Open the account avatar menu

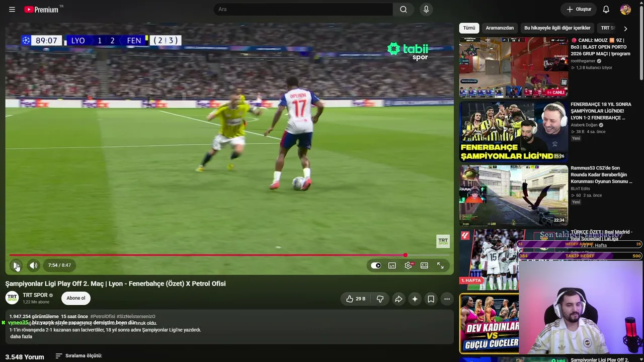(x=625, y=10)
